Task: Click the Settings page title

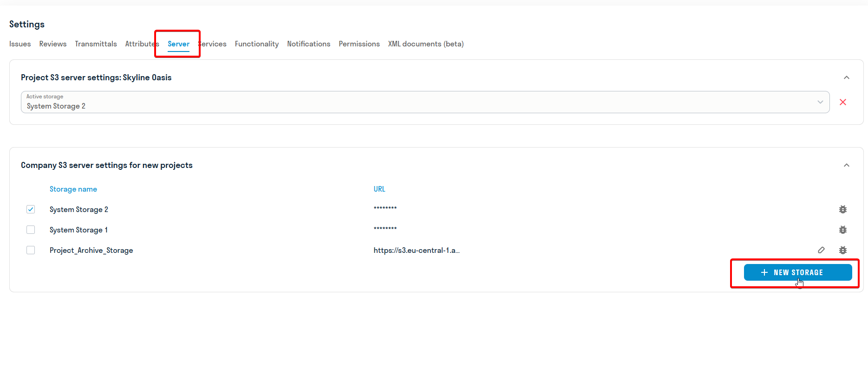Action: (27, 24)
